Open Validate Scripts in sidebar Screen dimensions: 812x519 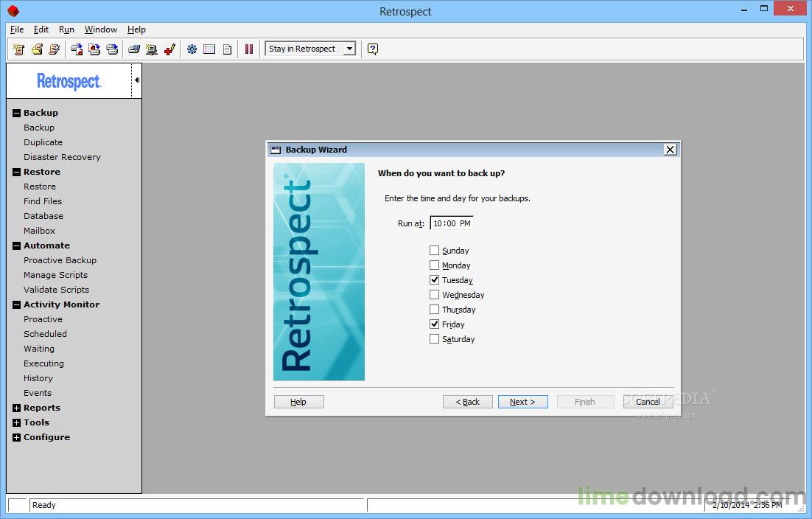click(x=57, y=290)
